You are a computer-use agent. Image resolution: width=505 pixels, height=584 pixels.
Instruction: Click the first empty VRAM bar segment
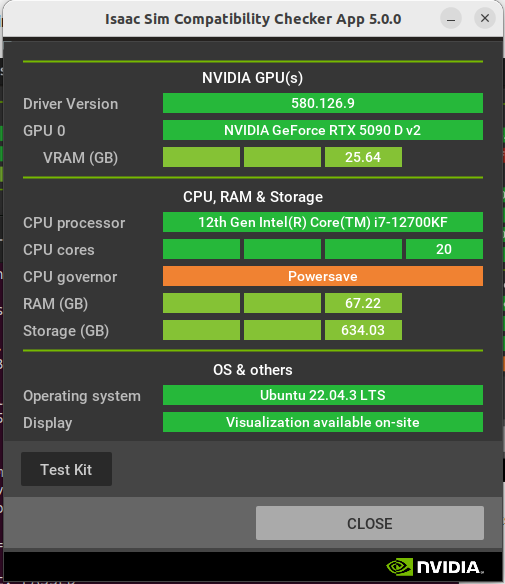(x=201, y=157)
